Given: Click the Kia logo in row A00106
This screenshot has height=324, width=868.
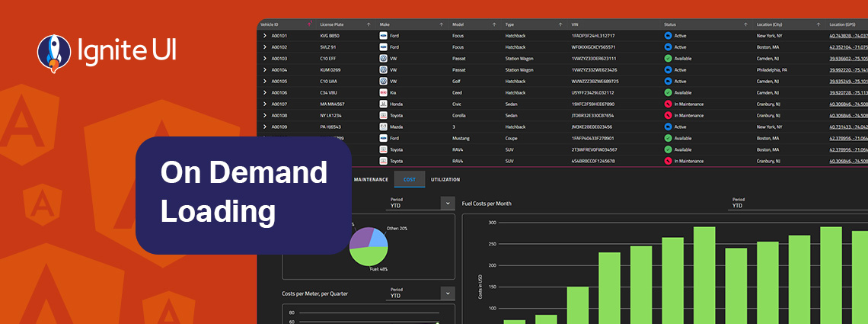Looking at the screenshot, I should [384, 93].
